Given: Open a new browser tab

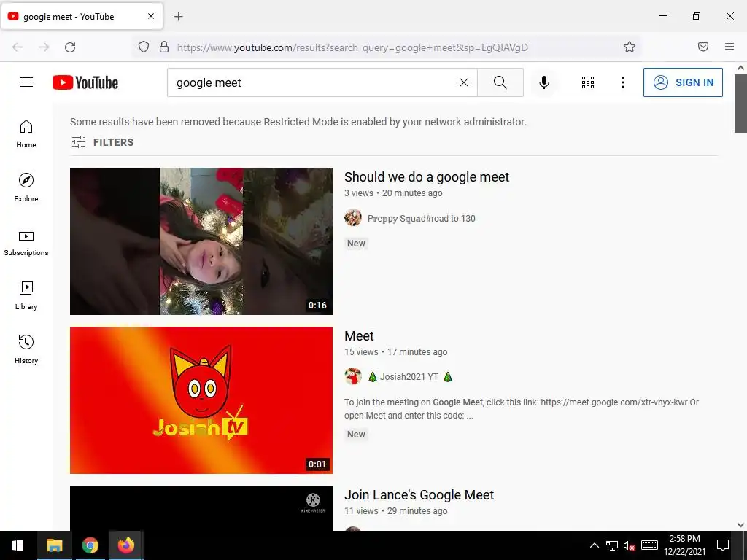Looking at the screenshot, I should pos(179,17).
